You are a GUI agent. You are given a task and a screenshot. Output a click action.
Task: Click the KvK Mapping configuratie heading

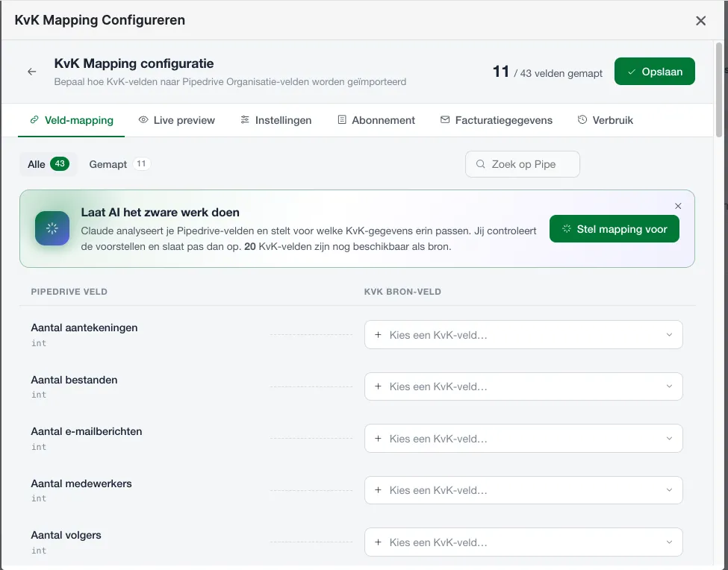click(x=134, y=63)
